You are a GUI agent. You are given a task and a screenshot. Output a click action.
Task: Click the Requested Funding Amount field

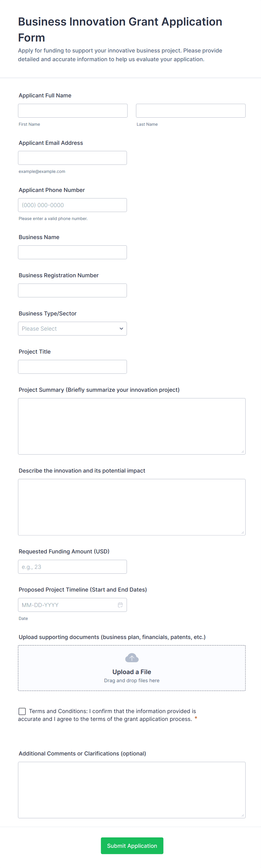point(72,567)
